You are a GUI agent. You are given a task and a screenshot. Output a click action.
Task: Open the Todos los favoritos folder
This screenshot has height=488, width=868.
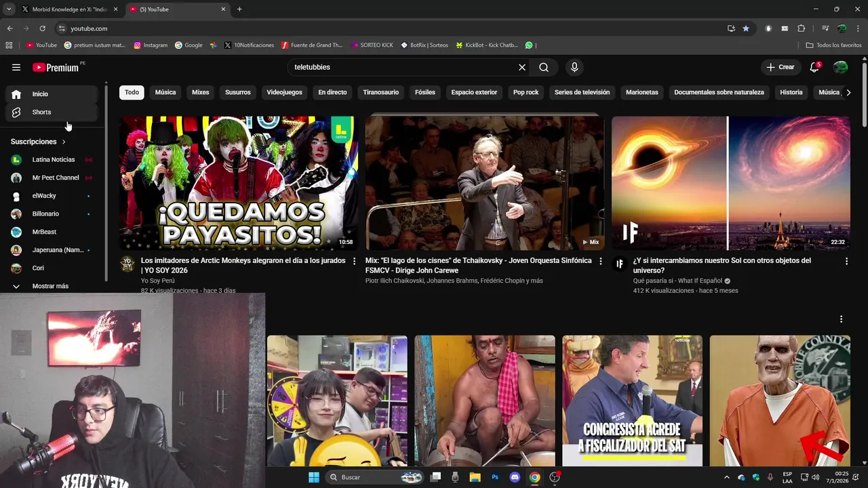pos(833,45)
